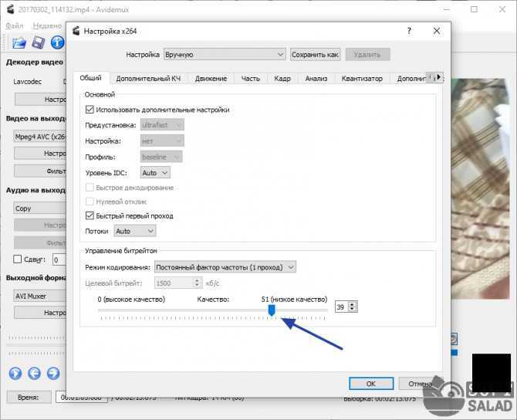Switch to Дополнительный КЧ tab
The width and height of the screenshot is (517, 420).
click(148, 79)
